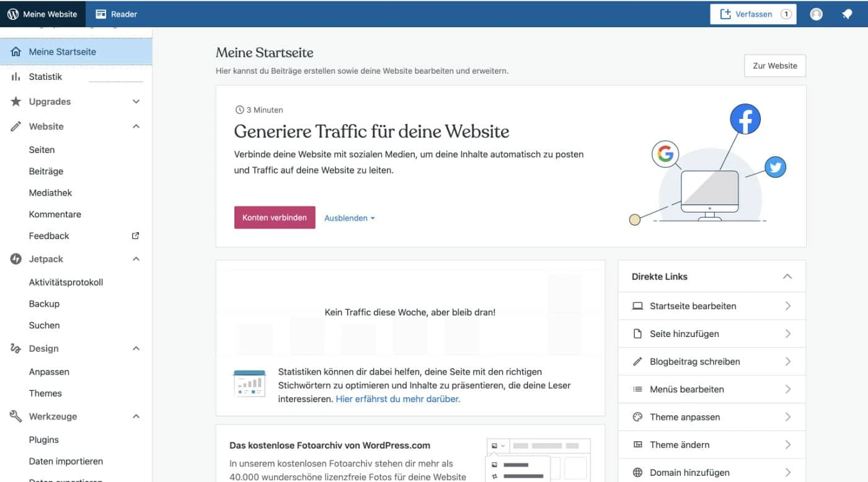The width and height of the screenshot is (868, 482).
Task: Click the pencil icon for Blogbeitrag schreiben
Action: click(637, 361)
